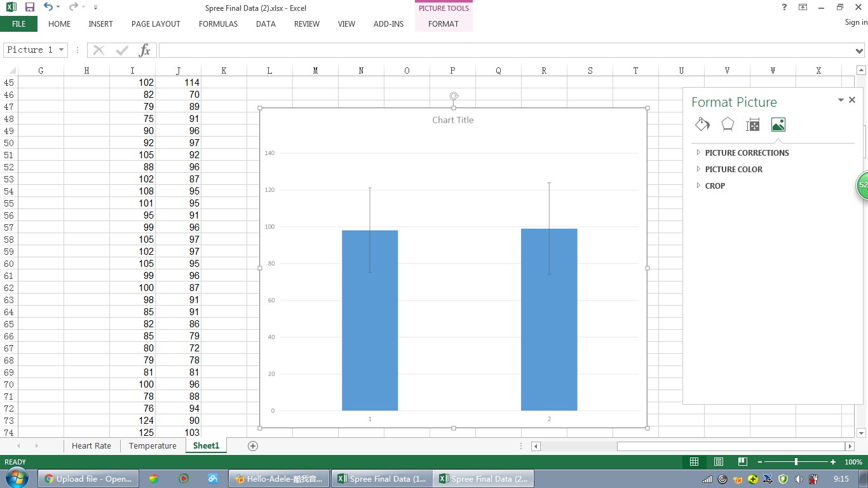This screenshot has width=868, height=488.
Task: Switch to the Heart Rate sheet tab
Action: [x=92, y=446]
